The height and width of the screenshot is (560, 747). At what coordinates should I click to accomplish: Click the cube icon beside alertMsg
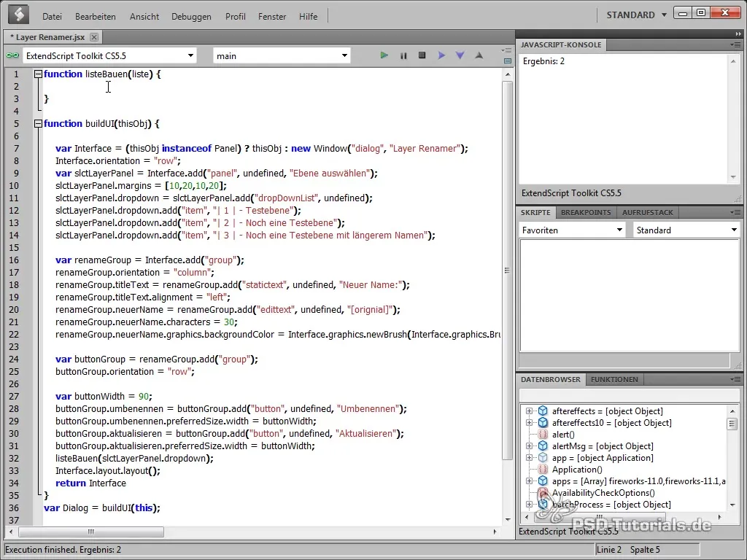pyautogui.click(x=543, y=446)
